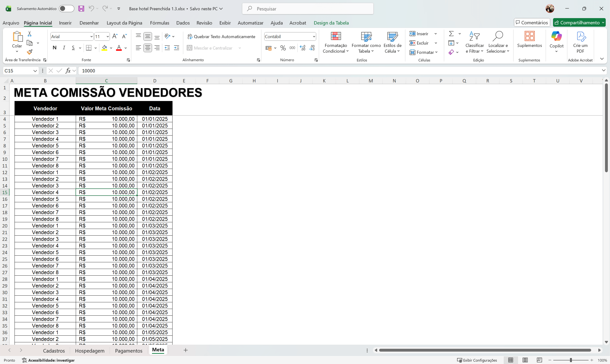Click the Save floppy disk icon

(x=81, y=9)
